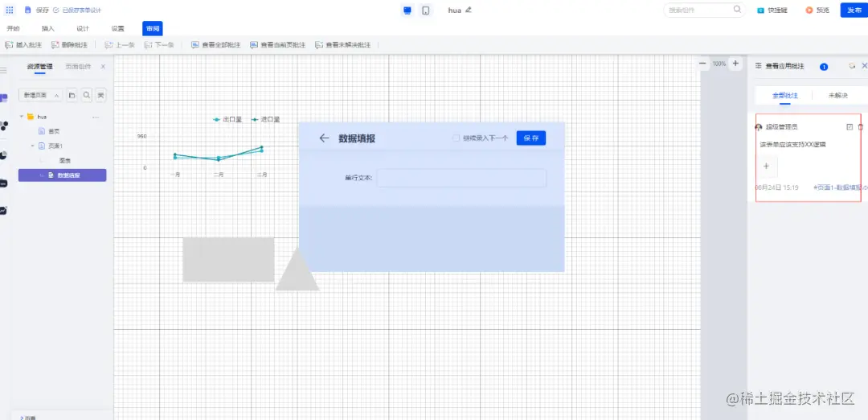Close the left resource panel
Screen dimensions: 868x420
pyautogui.click(x=103, y=67)
